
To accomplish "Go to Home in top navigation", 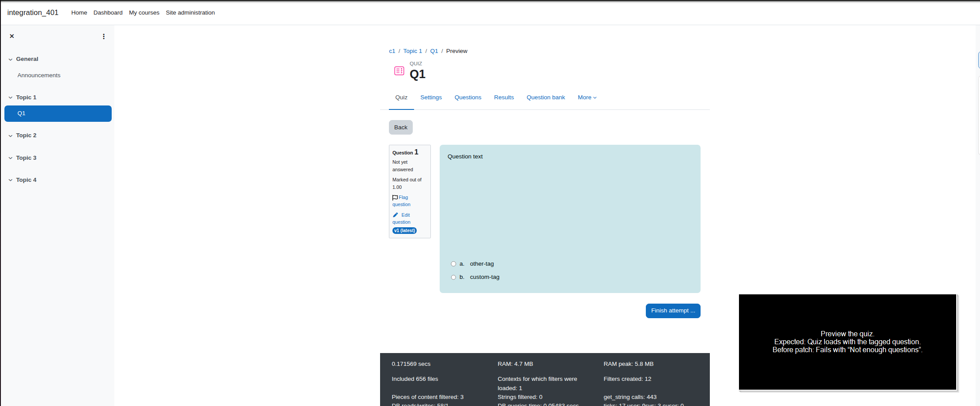I will [79, 13].
